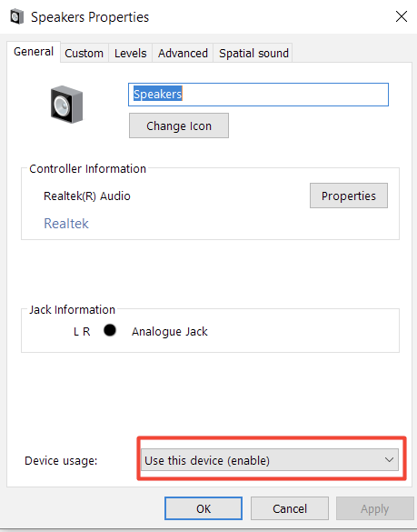Viewport: 417px width, 532px height.
Task: Open the Levels tab
Action: point(131,54)
